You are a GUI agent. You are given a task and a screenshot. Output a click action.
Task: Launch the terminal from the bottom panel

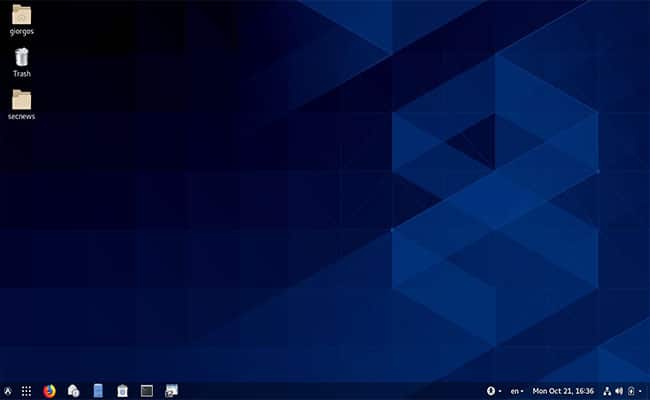147,391
